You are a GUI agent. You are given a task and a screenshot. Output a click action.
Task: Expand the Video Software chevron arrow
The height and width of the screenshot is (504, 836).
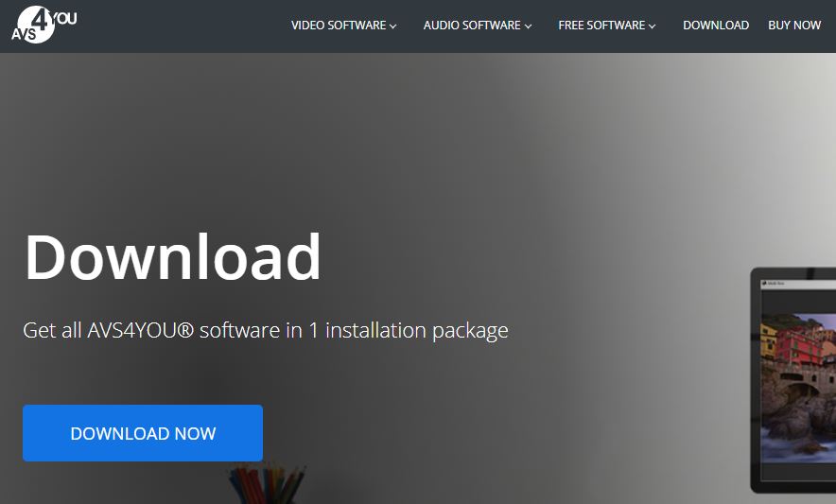tap(393, 26)
